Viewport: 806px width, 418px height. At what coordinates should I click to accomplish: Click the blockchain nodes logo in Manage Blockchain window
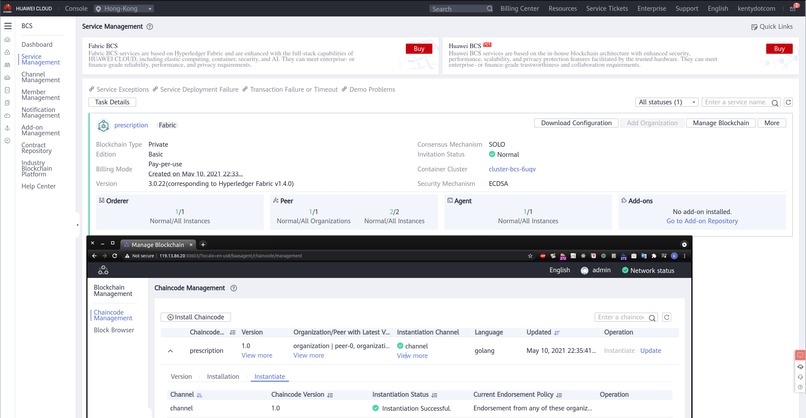103,270
